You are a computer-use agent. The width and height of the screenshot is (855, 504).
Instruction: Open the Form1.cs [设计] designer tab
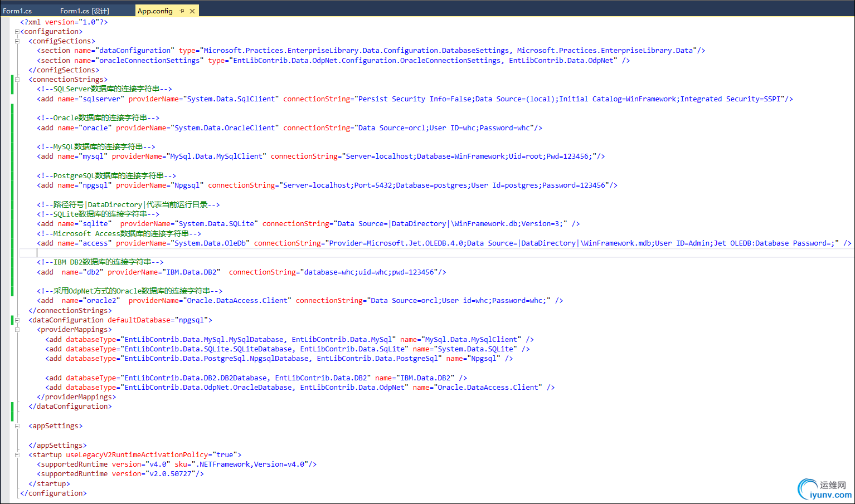pyautogui.click(x=84, y=11)
